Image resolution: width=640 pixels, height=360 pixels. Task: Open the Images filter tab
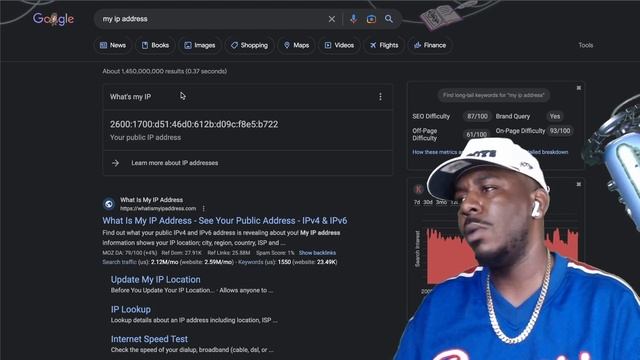pos(200,45)
